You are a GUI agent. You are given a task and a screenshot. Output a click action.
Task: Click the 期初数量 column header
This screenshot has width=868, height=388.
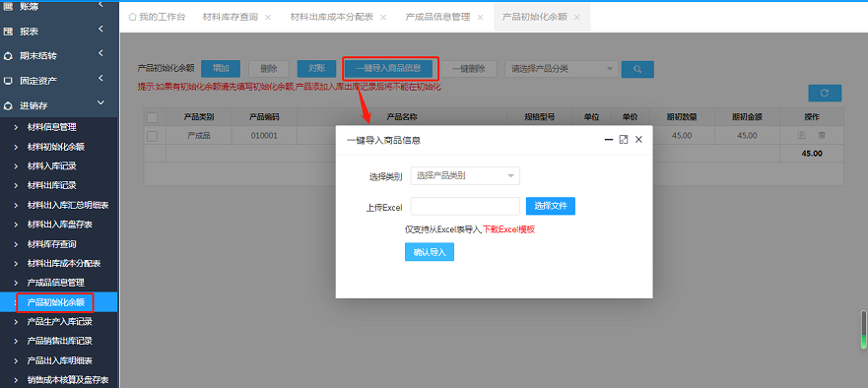point(682,117)
